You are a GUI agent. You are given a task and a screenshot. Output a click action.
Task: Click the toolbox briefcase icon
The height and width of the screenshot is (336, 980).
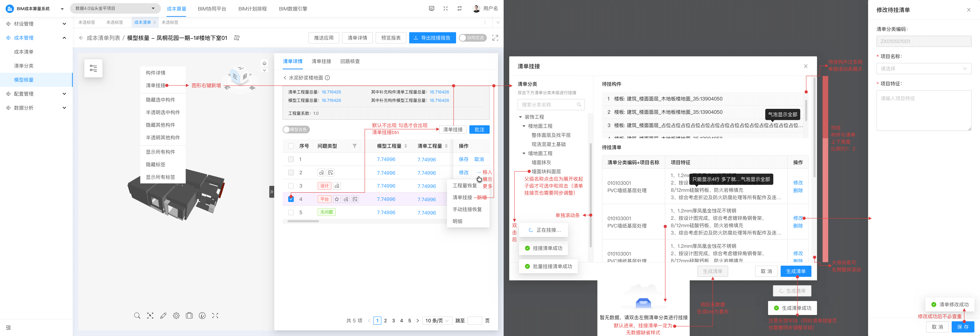pyautogui.click(x=189, y=316)
